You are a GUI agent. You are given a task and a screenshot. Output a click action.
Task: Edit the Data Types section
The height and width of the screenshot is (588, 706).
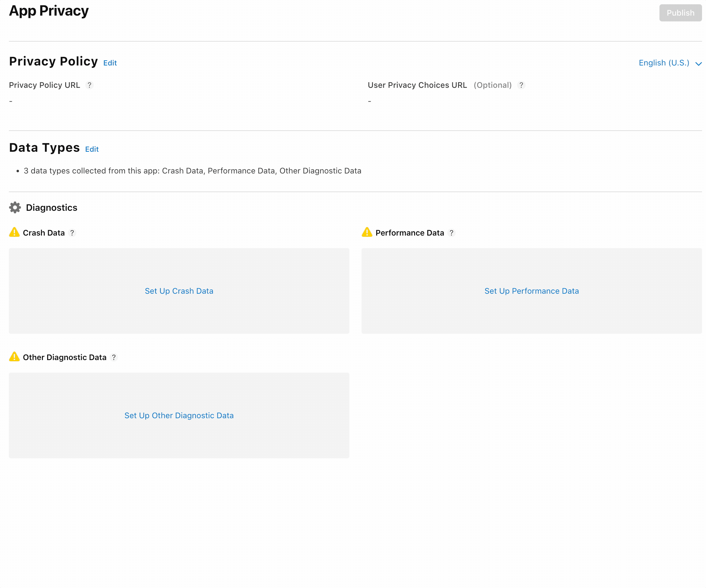(x=92, y=149)
